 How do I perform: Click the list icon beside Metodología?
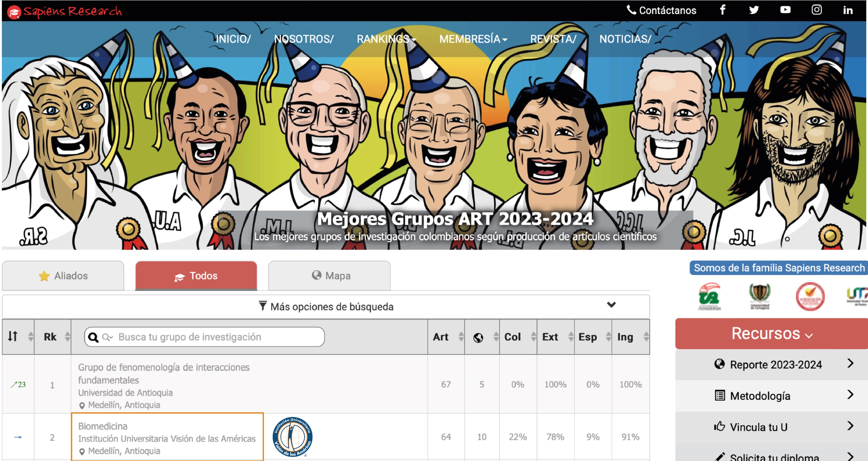click(x=719, y=395)
